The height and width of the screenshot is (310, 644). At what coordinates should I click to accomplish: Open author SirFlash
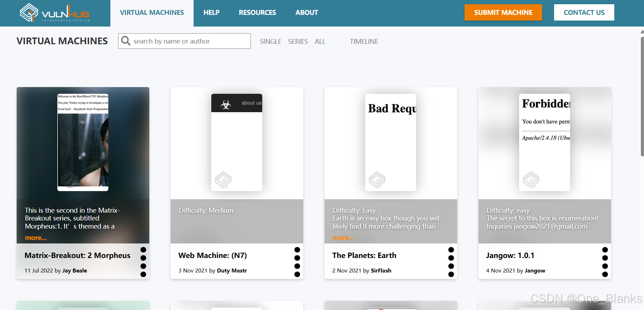click(x=381, y=271)
